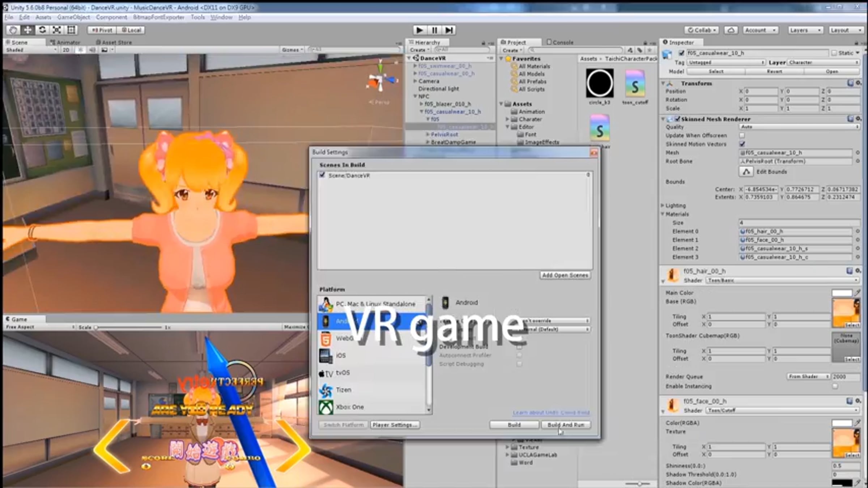This screenshot has height=488, width=868.
Task: Click the Step frame forward icon
Action: [x=449, y=30]
